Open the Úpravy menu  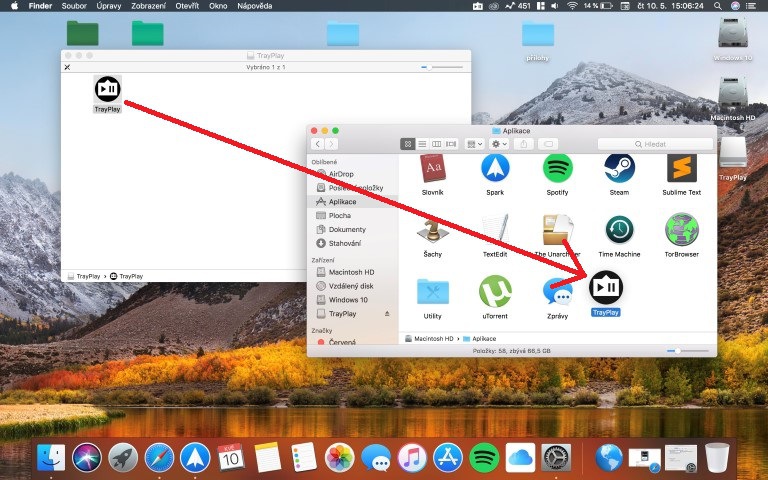point(109,6)
